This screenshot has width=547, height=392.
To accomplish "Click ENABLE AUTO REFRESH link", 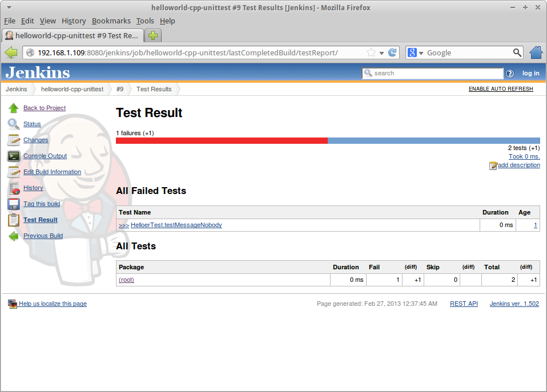I will point(501,89).
